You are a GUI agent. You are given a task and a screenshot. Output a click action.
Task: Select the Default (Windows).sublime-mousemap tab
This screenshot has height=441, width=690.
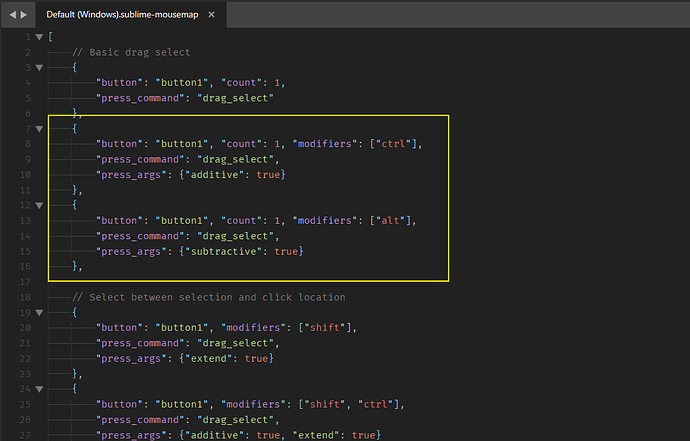(122, 15)
